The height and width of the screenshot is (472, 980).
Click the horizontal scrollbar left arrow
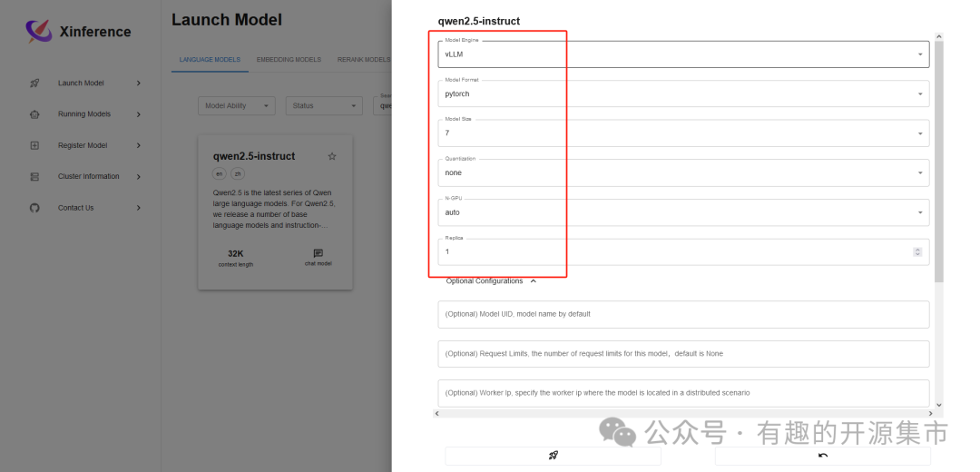[x=436, y=413]
